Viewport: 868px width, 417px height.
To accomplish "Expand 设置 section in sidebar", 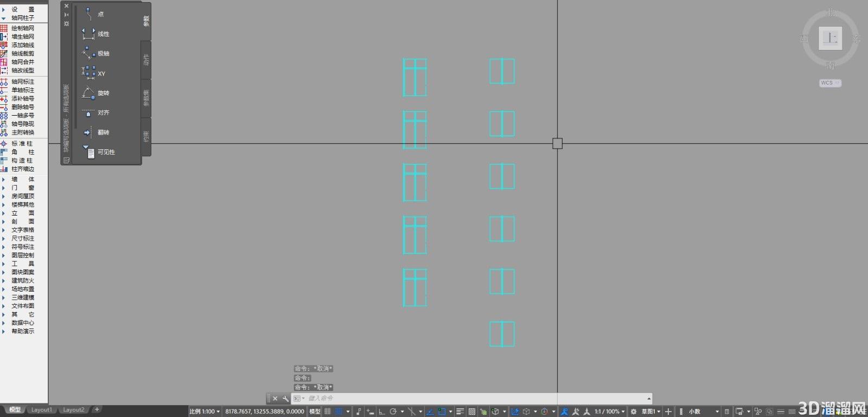I will tap(18, 9).
